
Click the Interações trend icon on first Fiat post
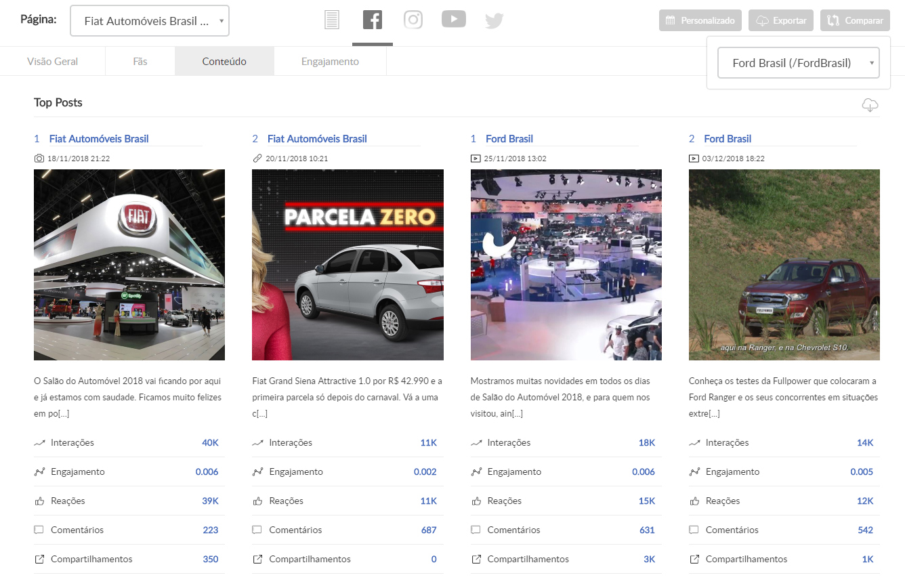coord(39,443)
